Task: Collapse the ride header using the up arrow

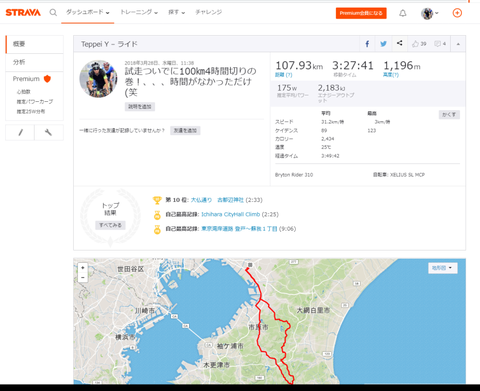Action: tap(458, 44)
